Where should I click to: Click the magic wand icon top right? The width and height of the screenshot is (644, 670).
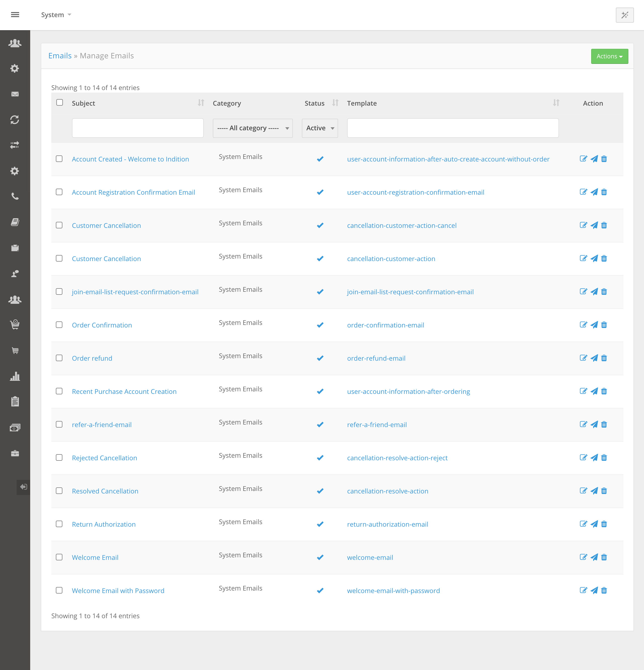[625, 15]
